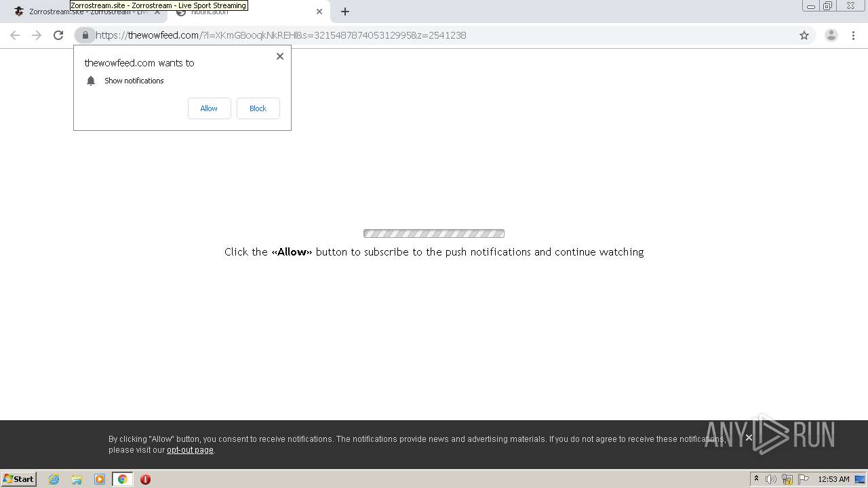Dismiss the consent banner with X
868x488 pixels.
pyautogui.click(x=749, y=438)
